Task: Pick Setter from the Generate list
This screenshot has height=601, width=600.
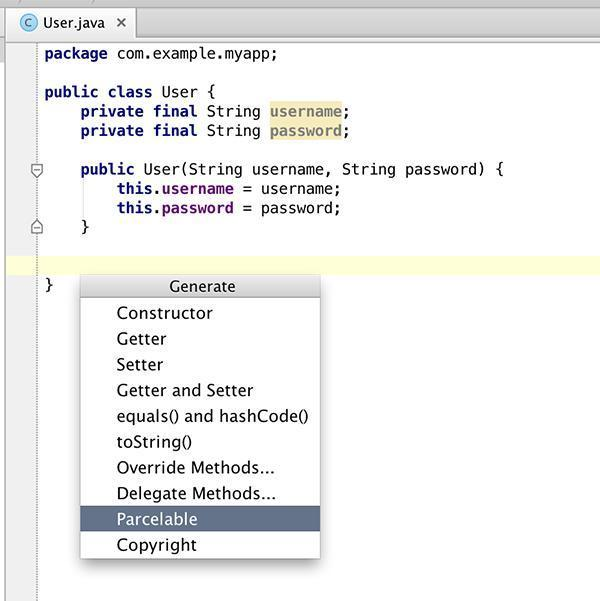Action: point(139,365)
